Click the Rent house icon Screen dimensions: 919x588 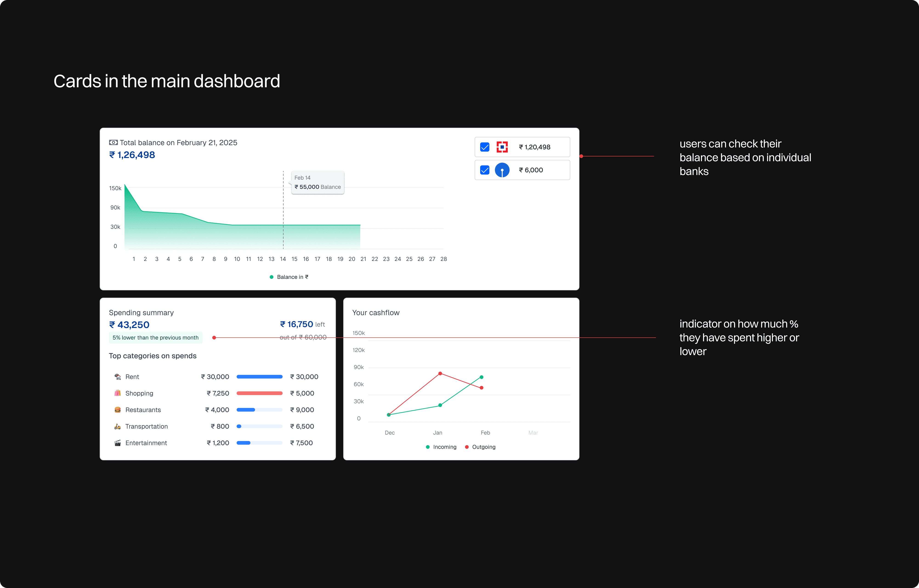[x=118, y=376]
